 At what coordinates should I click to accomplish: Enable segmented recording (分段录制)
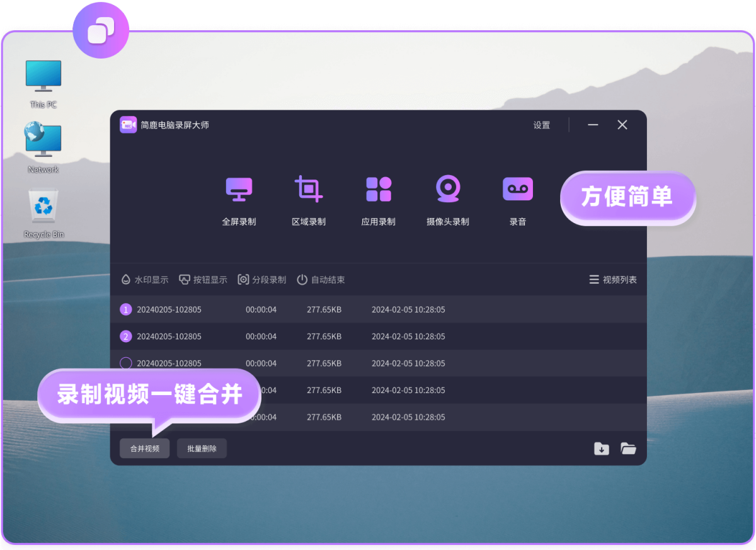(x=262, y=280)
